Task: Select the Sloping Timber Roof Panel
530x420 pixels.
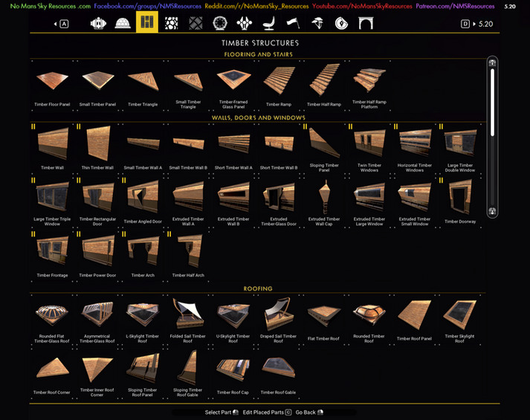Action: tap(143, 373)
